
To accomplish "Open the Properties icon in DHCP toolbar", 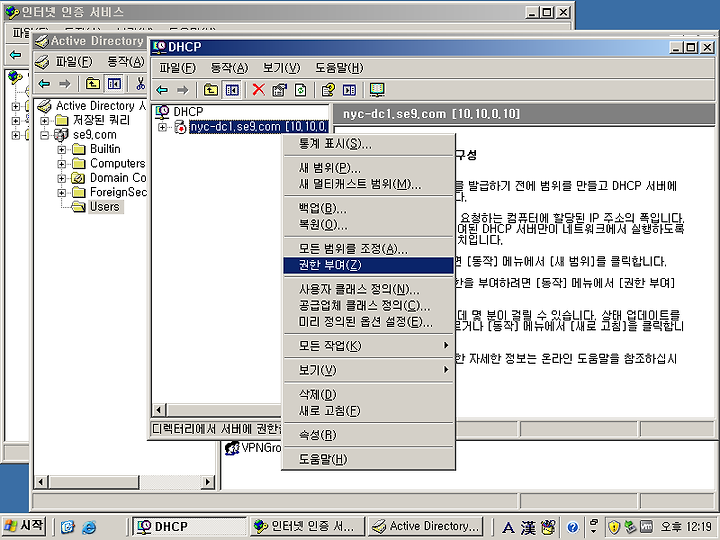I will click(280, 90).
